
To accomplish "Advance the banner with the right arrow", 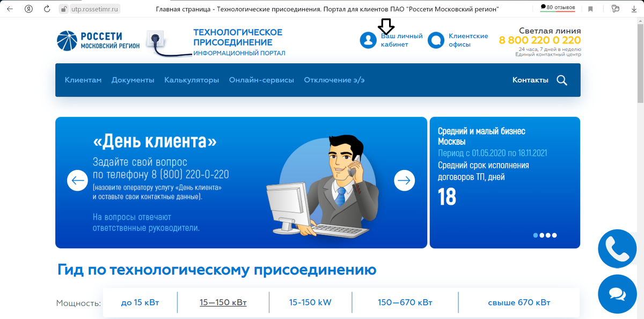I will [x=404, y=181].
